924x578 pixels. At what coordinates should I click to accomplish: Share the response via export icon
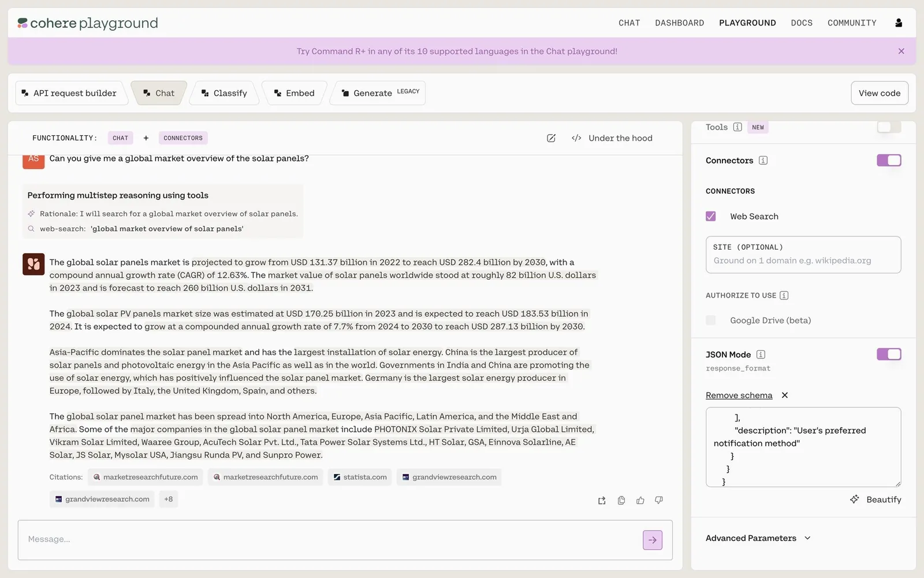click(x=602, y=501)
